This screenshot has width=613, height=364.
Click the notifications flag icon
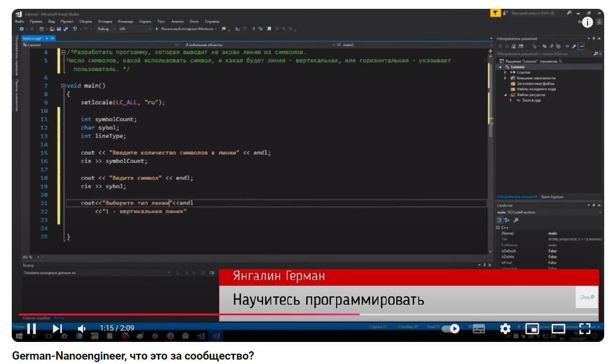click(496, 13)
